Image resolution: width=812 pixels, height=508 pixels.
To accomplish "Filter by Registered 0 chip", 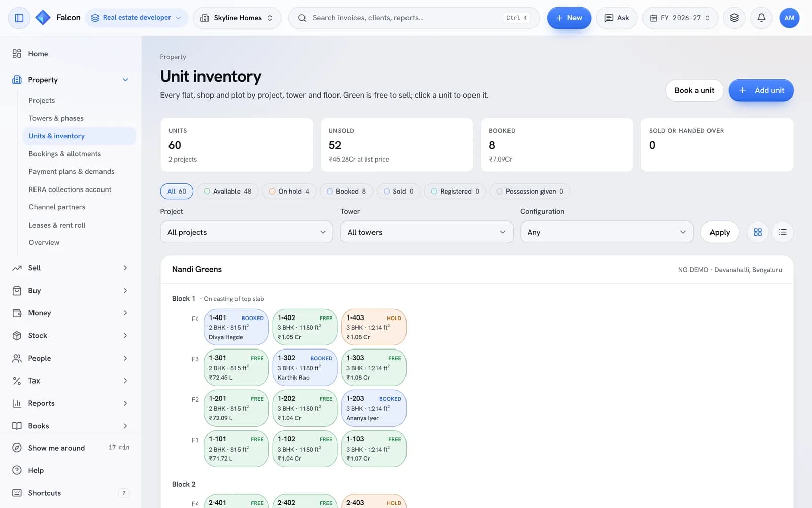I will 455,192.
